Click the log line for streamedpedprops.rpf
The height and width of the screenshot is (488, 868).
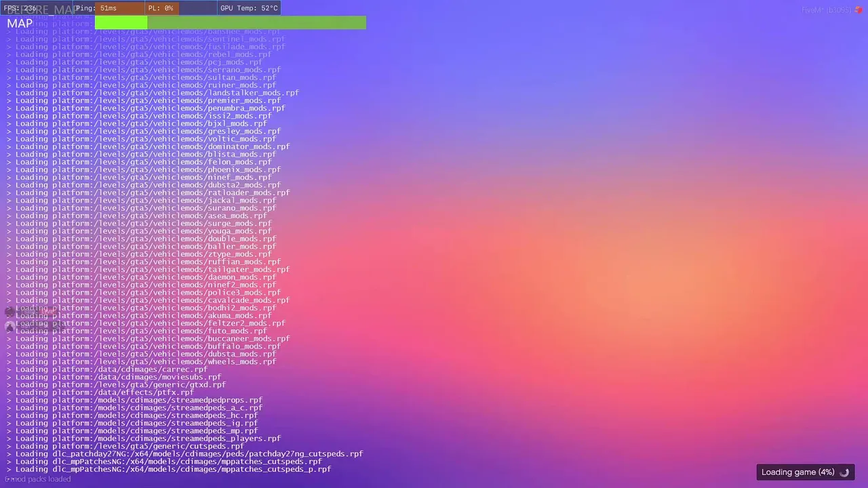[x=134, y=400]
